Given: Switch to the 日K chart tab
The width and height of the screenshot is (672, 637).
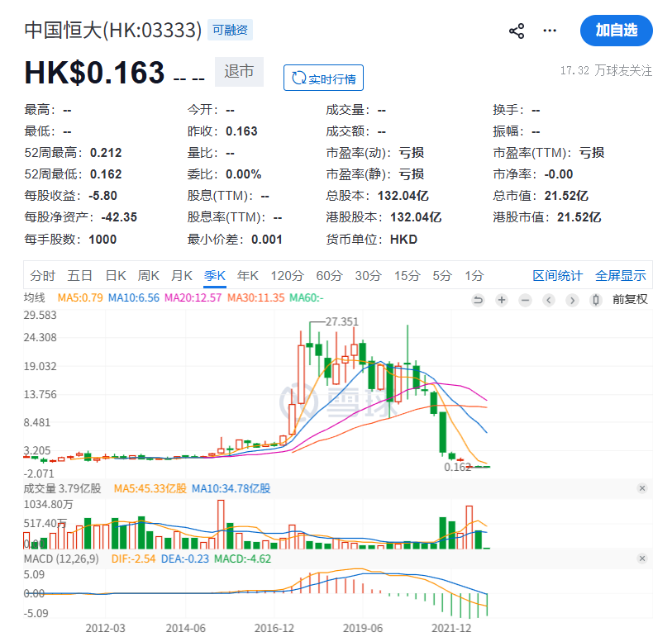Looking at the screenshot, I should (116, 275).
